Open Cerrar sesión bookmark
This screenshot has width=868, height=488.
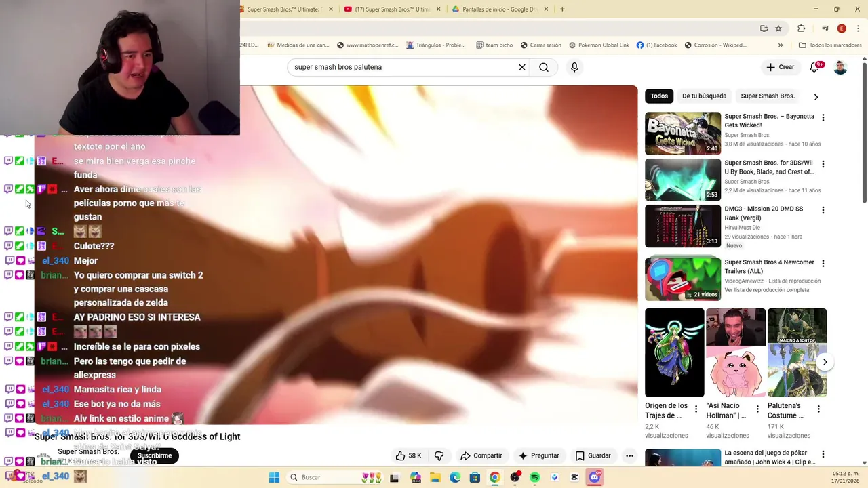click(x=540, y=45)
